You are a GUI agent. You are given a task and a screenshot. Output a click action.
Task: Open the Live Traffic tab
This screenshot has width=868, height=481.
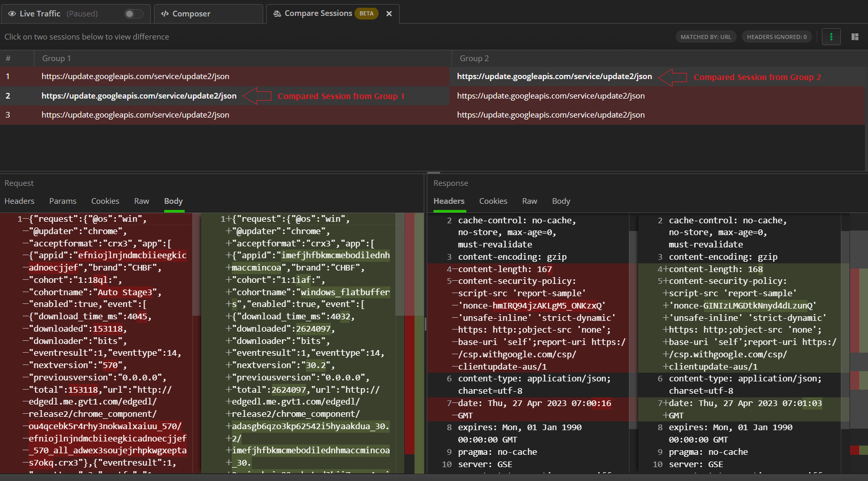coord(75,14)
